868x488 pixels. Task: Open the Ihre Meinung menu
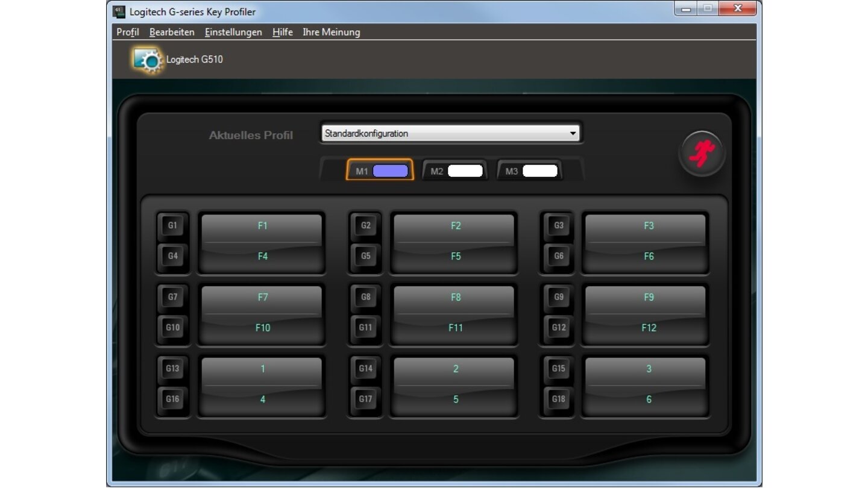click(332, 32)
